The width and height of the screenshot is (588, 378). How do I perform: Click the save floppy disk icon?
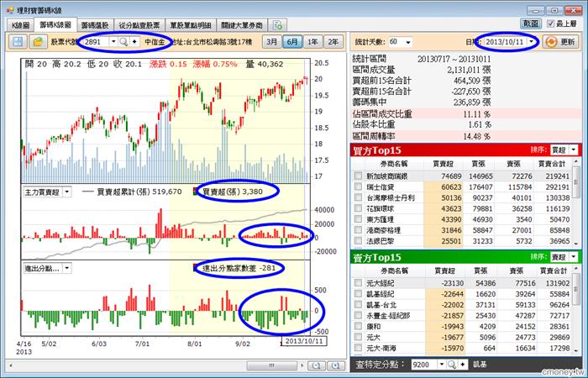tap(18, 42)
